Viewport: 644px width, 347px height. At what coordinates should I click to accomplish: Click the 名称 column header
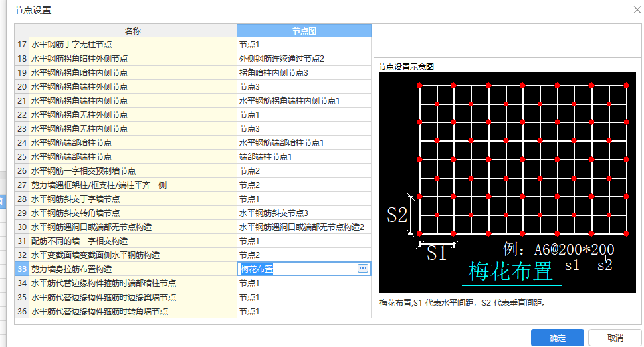pyautogui.click(x=132, y=31)
